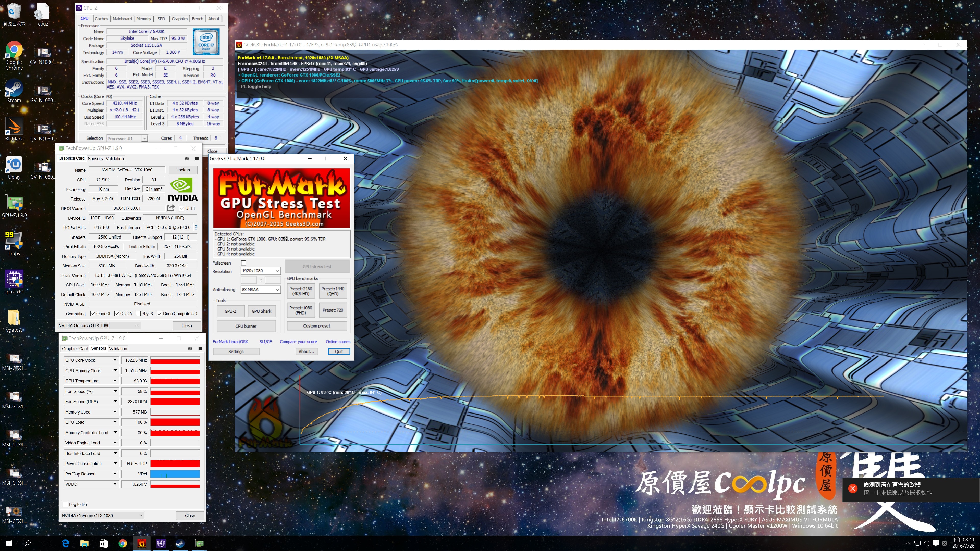Switch to the Caches tab in CPU-Z
Image resolution: width=980 pixels, height=551 pixels.
tap(101, 19)
